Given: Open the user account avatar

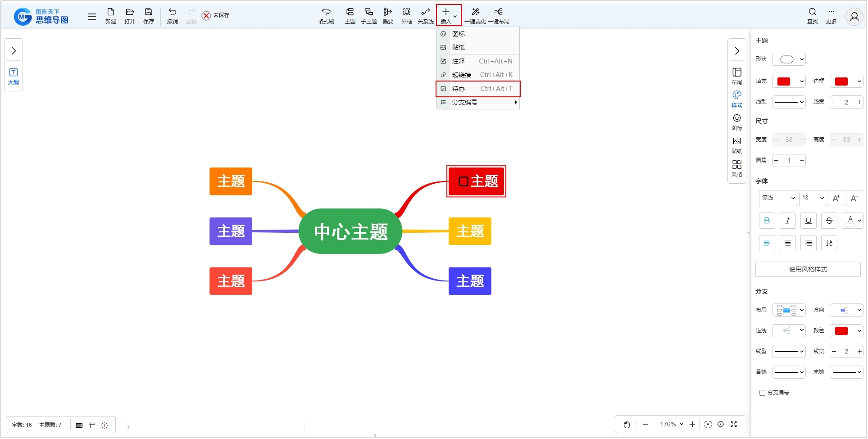Looking at the screenshot, I should pos(854,17).
